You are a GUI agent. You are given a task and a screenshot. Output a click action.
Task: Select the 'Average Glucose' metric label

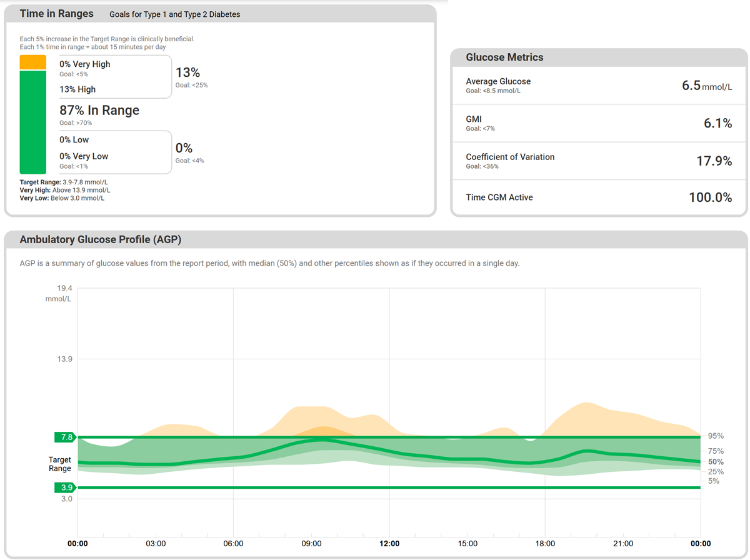498,81
